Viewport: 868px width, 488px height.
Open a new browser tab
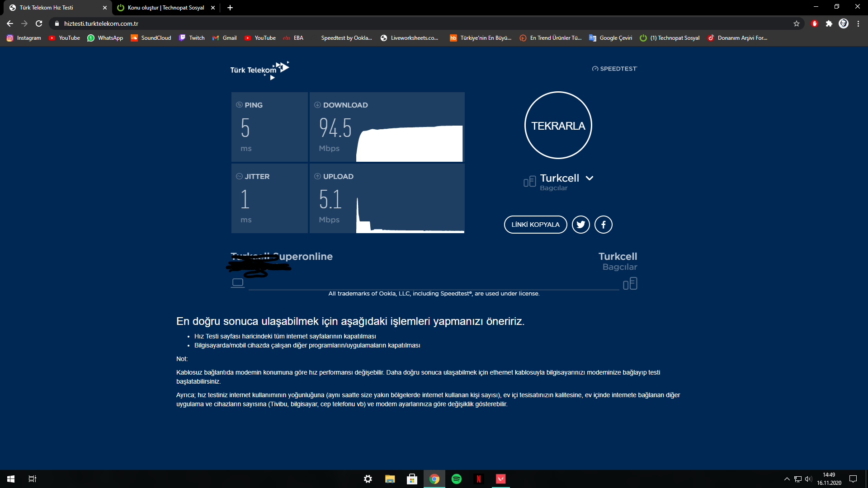coord(230,8)
